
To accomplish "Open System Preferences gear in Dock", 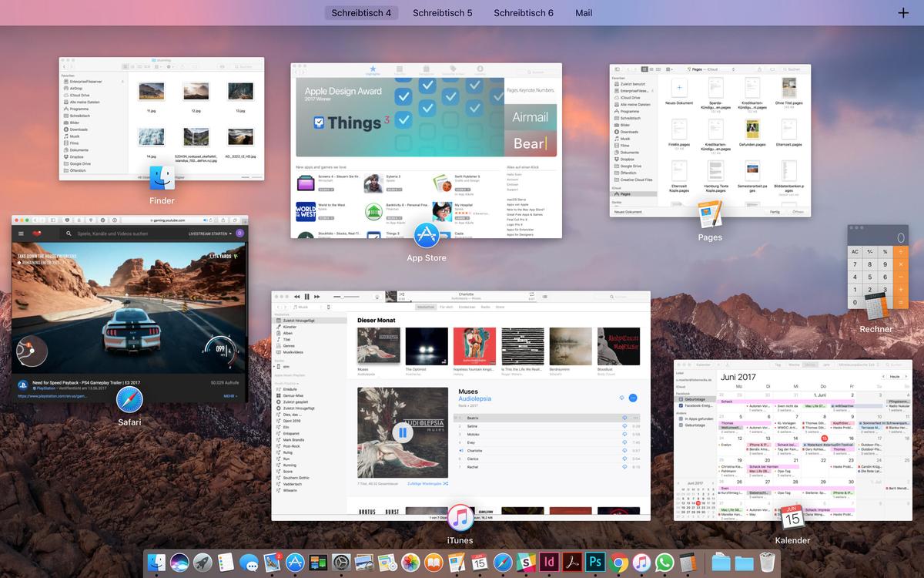I will pos(341,563).
